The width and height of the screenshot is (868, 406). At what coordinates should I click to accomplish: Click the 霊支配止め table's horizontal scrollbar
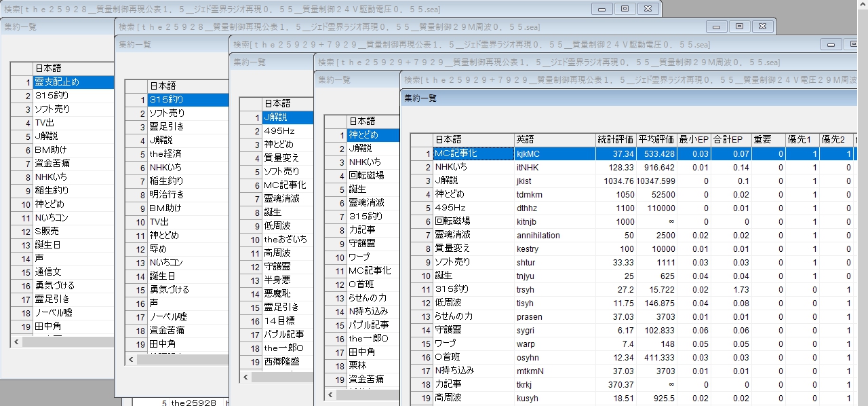coord(68,342)
